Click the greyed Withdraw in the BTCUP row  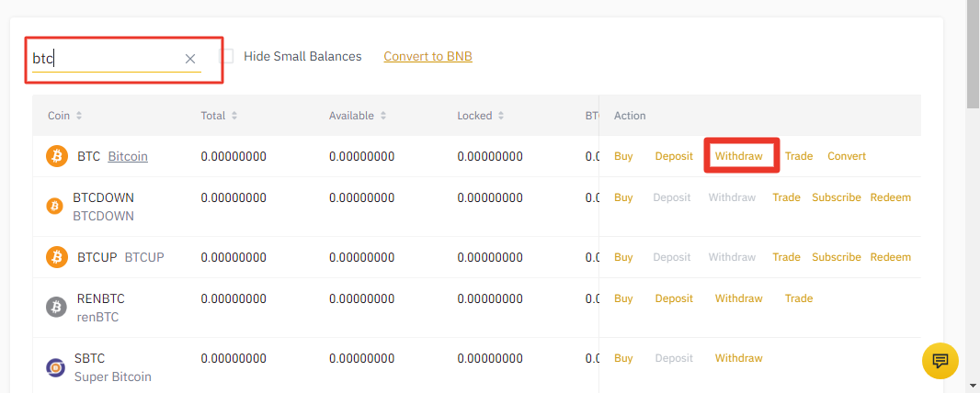coord(732,257)
